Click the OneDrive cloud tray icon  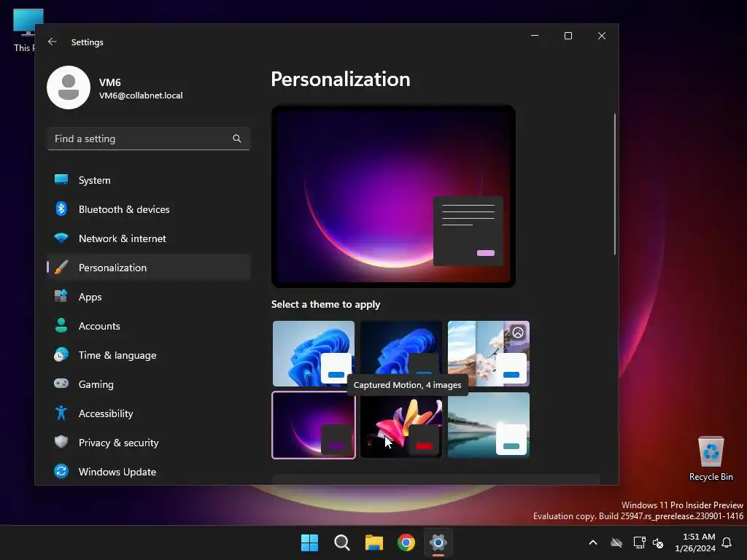(x=616, y=542)
